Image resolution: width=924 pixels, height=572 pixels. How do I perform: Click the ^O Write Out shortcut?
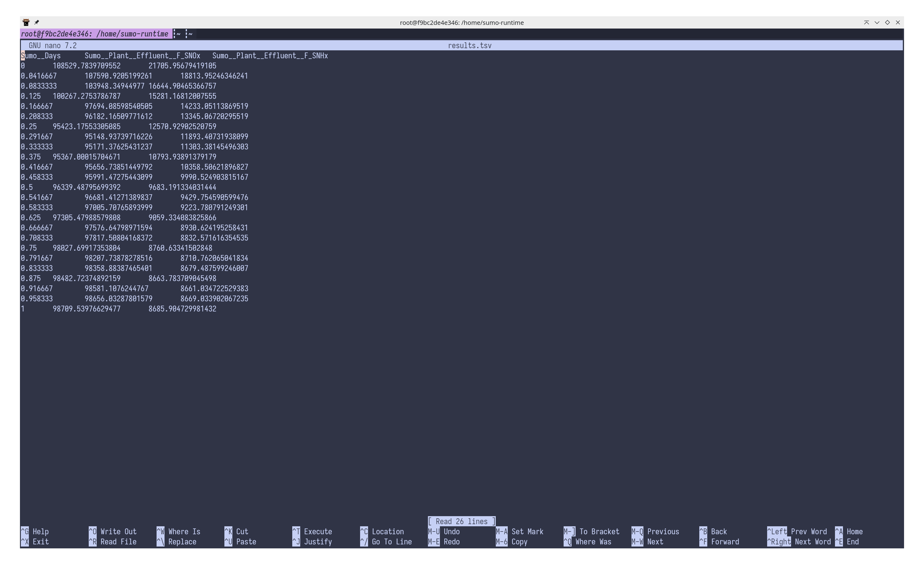coord(113,531)
